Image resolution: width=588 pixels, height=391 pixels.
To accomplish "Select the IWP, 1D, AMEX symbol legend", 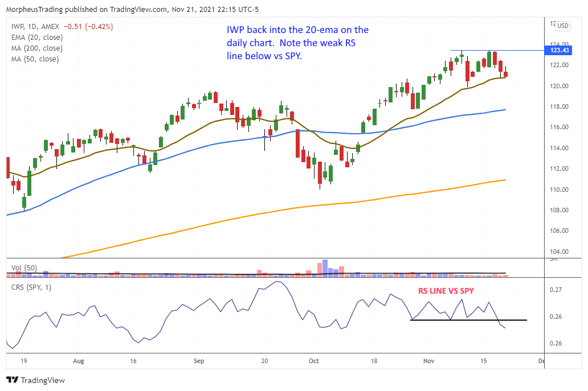I will pyautogui.click(x=35, y=26).
